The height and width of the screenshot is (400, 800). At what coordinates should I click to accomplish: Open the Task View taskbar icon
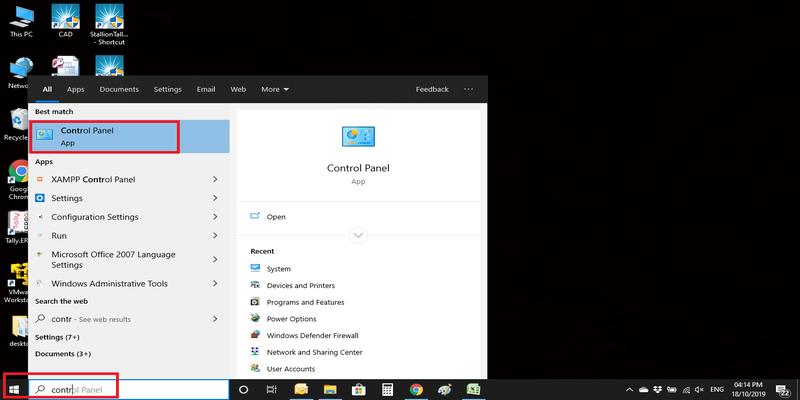[273, 389]
